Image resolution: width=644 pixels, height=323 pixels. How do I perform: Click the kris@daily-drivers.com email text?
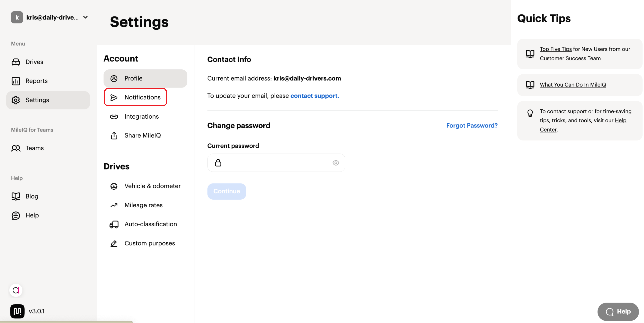tap(307, 78)
